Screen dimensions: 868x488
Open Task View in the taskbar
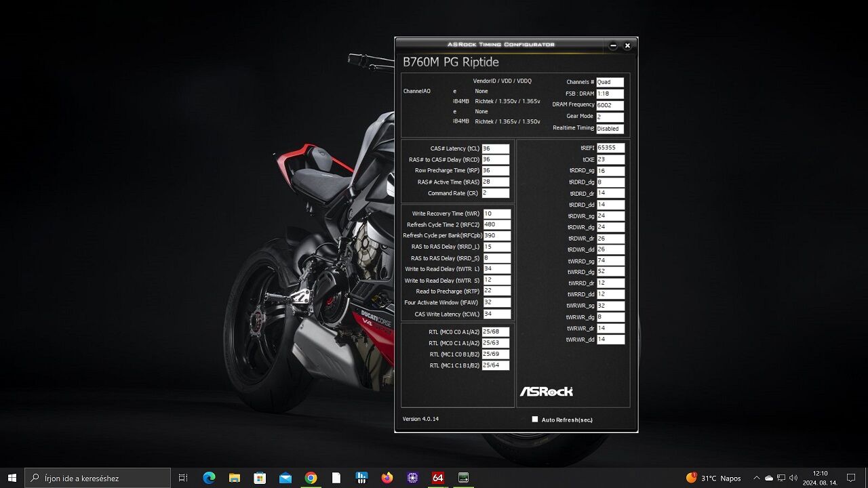[x=183, y=478]
